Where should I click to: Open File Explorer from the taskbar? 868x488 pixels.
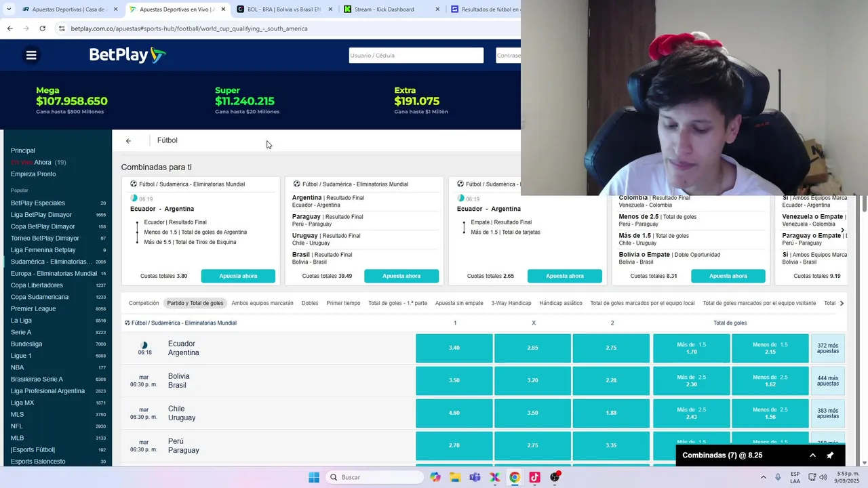pos(455,477)
